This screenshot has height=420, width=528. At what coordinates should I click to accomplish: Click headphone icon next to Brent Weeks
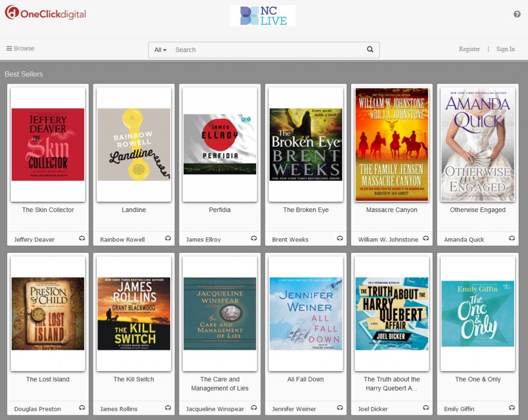tap(339, 238)
